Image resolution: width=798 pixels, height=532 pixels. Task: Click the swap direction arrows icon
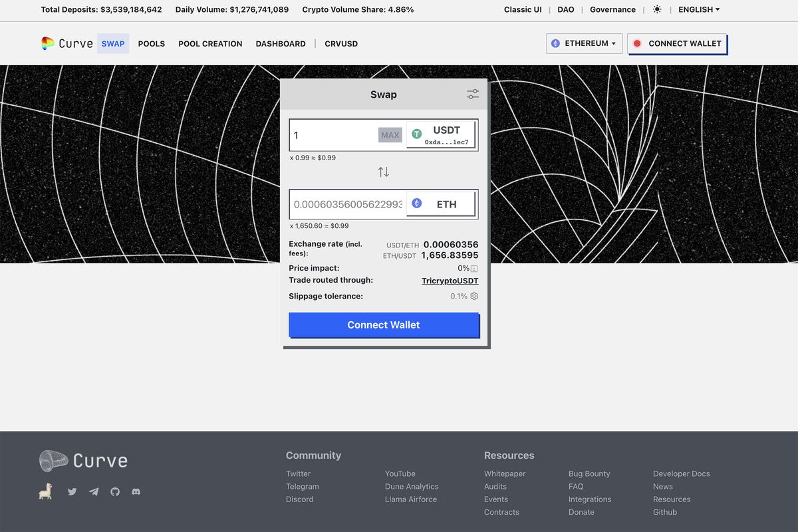click(384, 171)
